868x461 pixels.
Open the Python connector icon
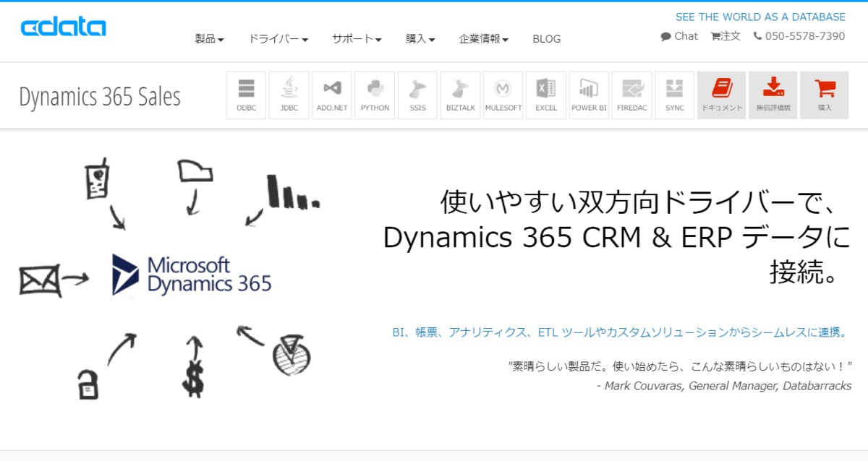pos(375,95)
